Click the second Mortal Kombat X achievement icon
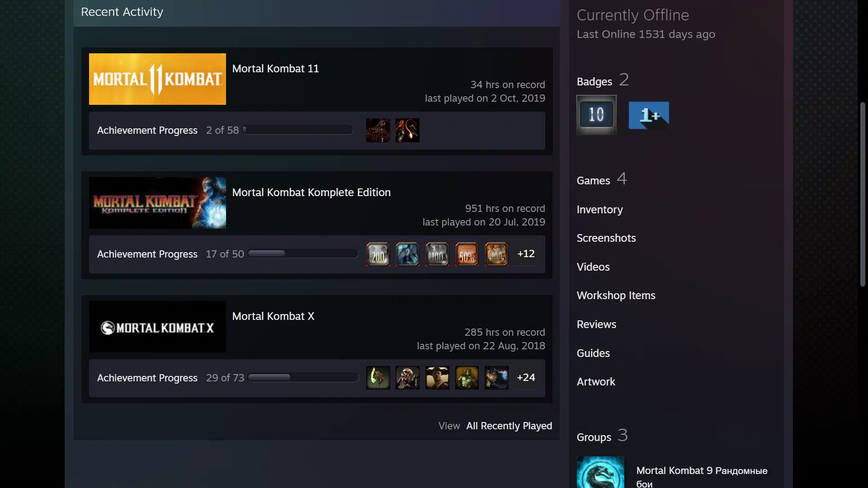This screenshot has width=868, height=488. point(407,378)
